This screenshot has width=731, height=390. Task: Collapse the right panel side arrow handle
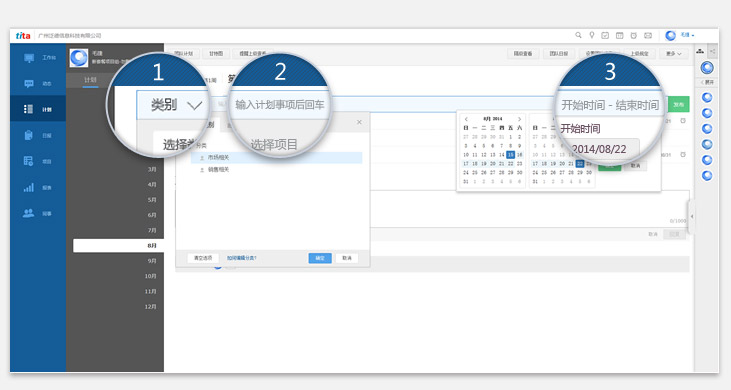coord(692,216)
